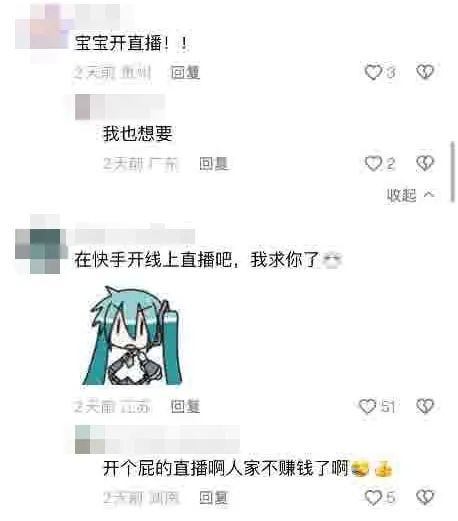This screenshot has height=521, width=458.
Task: Open username of the "我也想要" replier
Action: [x=120, y=107]
